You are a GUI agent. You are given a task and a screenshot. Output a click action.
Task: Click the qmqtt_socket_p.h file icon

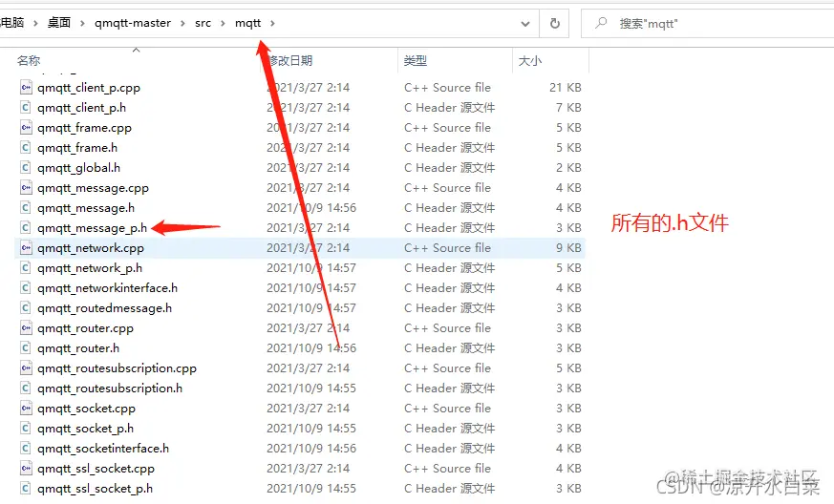coord(26,428)
